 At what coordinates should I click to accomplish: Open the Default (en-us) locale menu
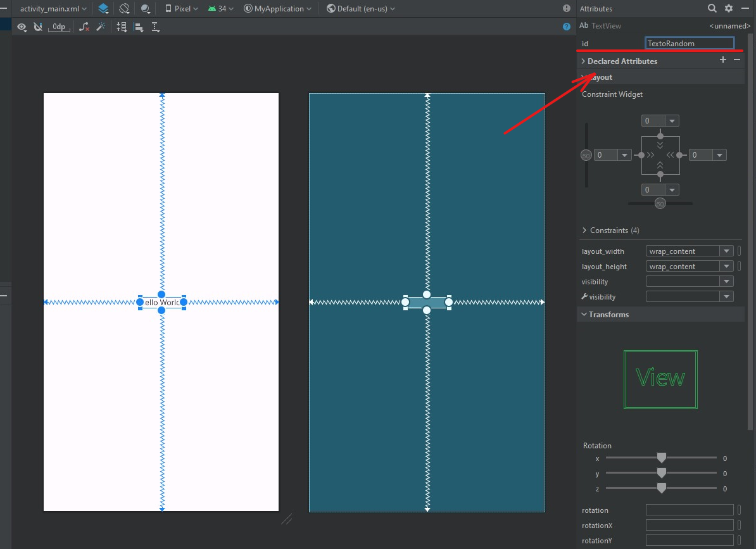point(361,9)
